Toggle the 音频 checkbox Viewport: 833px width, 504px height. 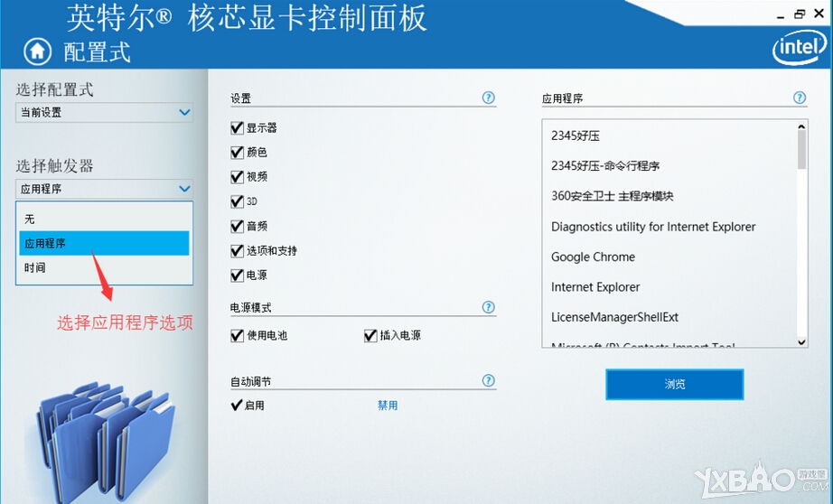point(237,226)
